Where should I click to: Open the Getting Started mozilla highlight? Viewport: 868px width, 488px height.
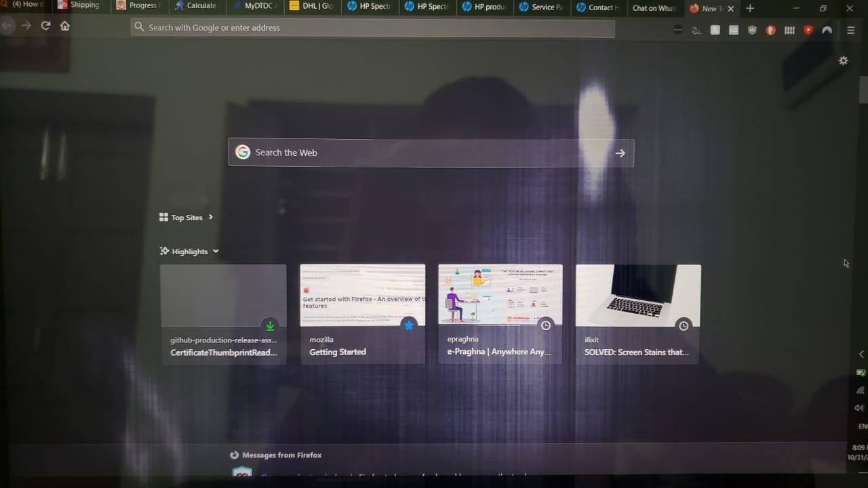click(362, 313)
